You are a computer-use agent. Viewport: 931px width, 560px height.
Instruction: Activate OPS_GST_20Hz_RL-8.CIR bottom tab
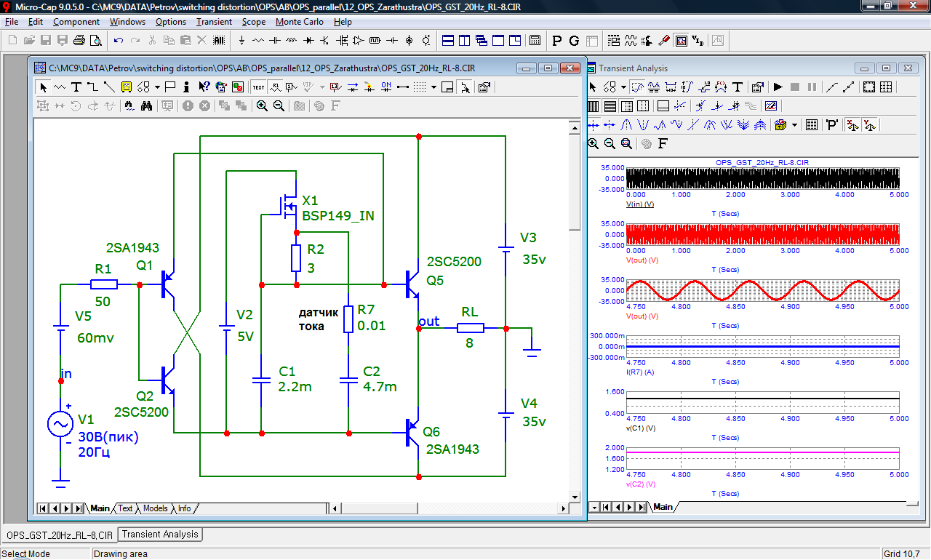[x=59, y=535]
